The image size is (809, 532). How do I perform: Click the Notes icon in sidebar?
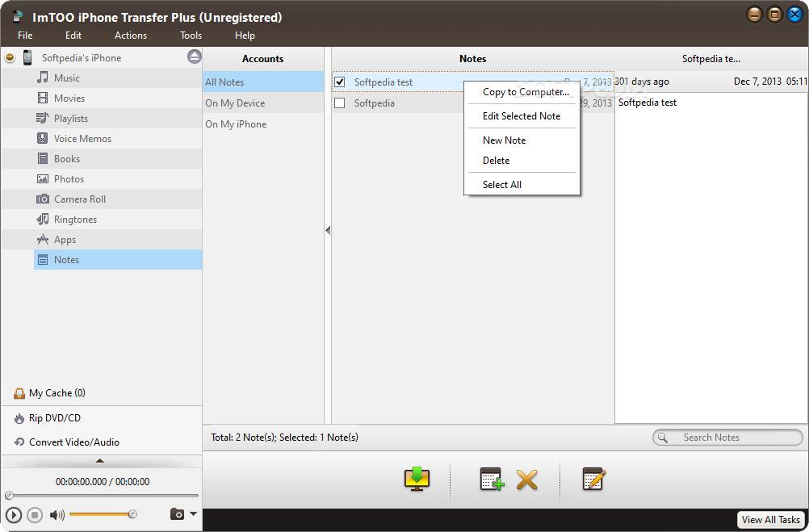pyautogui.click(x=43, y=260)
